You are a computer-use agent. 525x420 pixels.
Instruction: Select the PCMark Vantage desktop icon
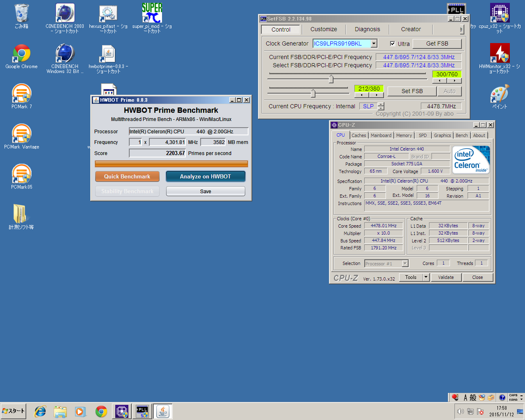tap(21, 137)
